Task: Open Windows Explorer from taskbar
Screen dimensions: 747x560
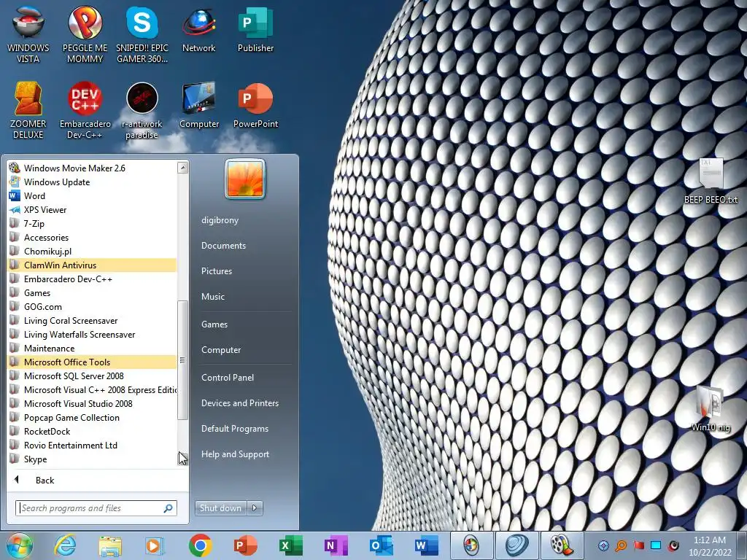Action: point(110,545)
